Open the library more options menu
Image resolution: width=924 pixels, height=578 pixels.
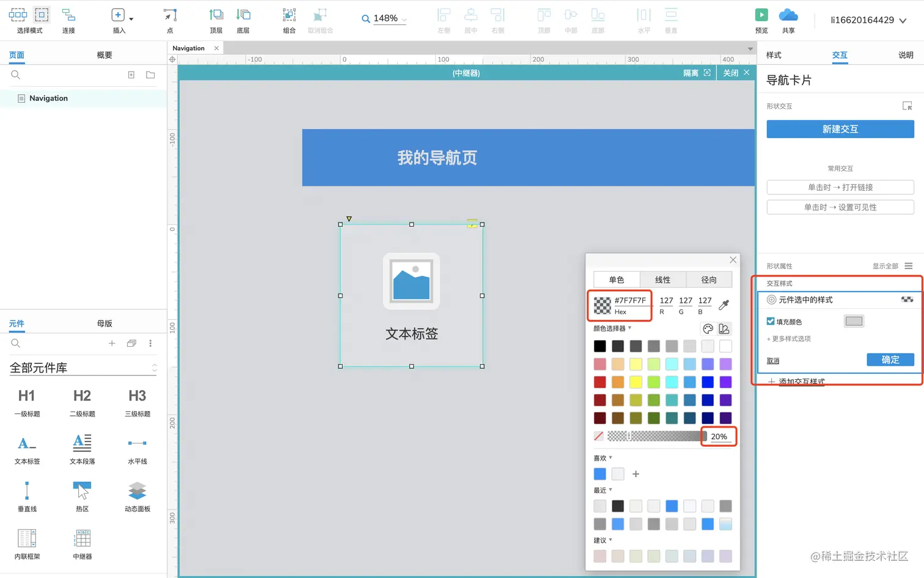(x=150, y=343)
